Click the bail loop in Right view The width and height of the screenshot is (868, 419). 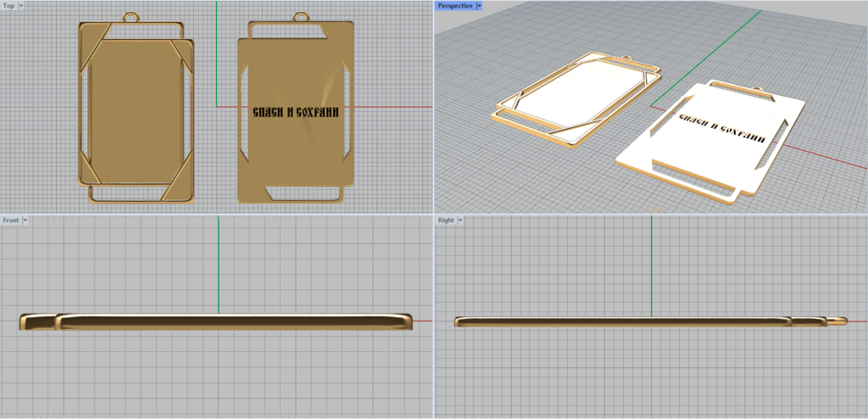[837, 321]
